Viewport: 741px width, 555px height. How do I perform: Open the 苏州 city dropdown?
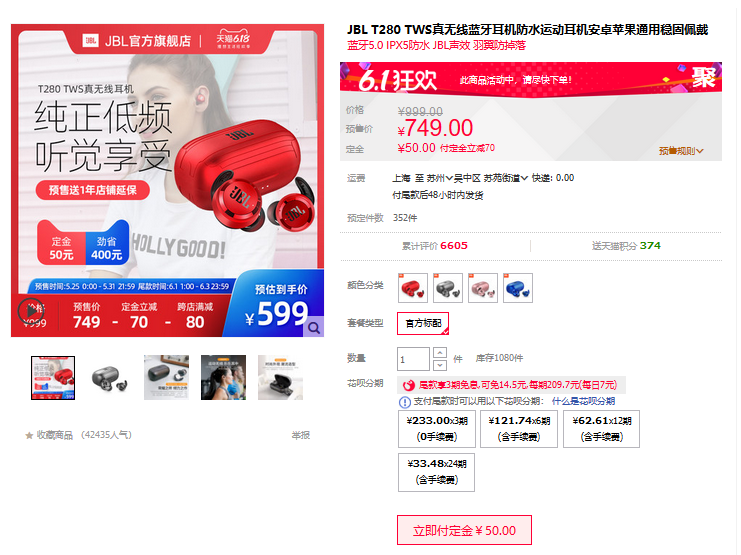tap(439, 178)
